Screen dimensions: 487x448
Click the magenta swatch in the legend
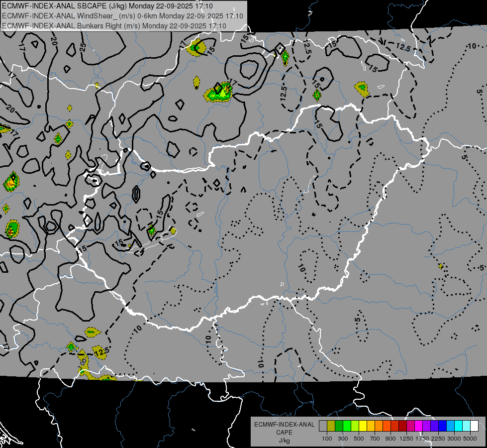click(x=418, y=426)
